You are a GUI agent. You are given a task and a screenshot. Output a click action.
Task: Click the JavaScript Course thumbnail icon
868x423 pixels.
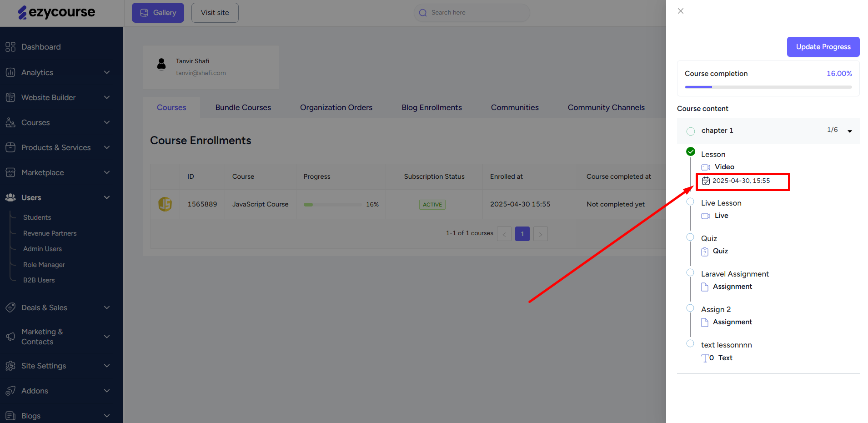click(165, 204)
